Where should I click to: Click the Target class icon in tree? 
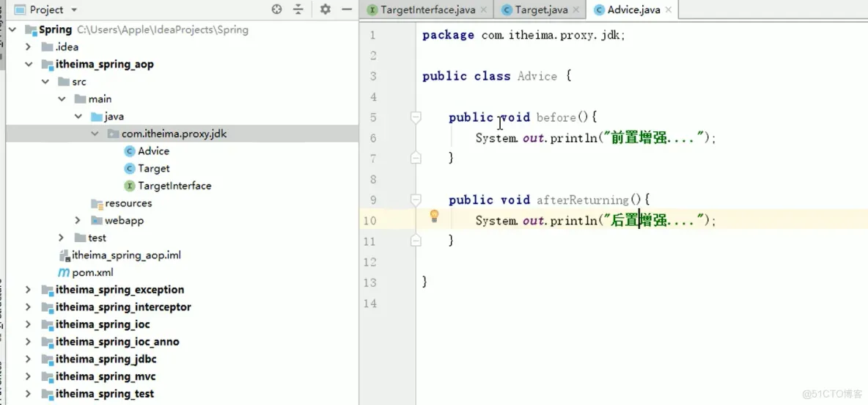click(130, 169)
